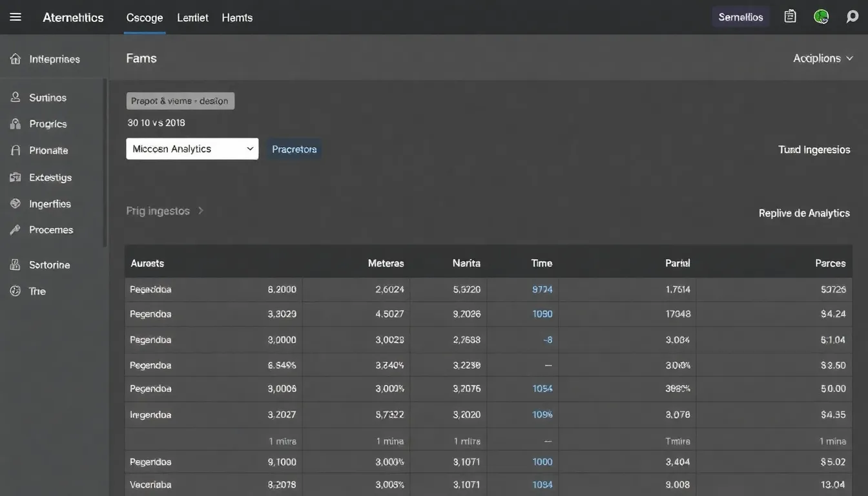Click the Tund Ingeresios link
Screen dimensions: 868x496
(814, 149)
